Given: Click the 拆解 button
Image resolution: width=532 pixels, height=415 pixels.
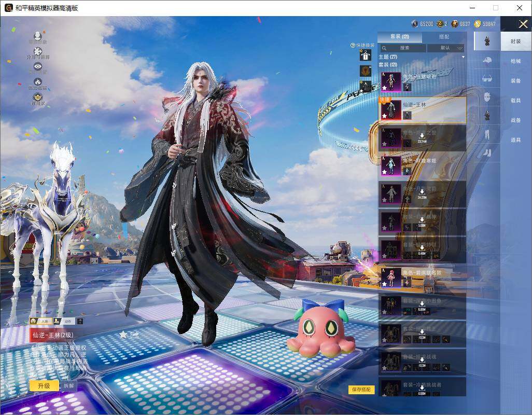Looking at the screenshot, I should tap(68, 386).
